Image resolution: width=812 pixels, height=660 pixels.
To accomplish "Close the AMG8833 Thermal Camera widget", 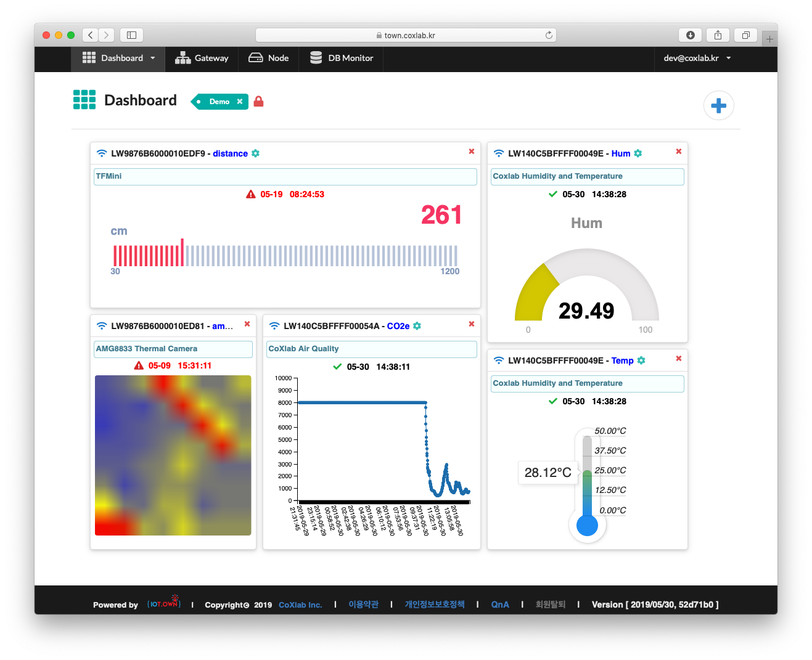I will [x=247, y=324].
